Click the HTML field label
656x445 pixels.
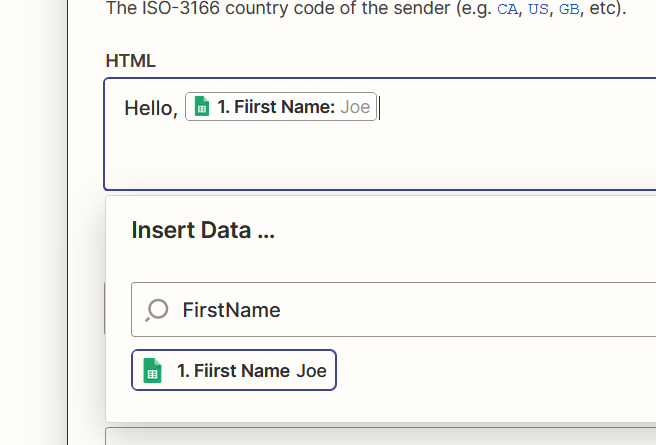pyautogui.click(x=130, y=61)
